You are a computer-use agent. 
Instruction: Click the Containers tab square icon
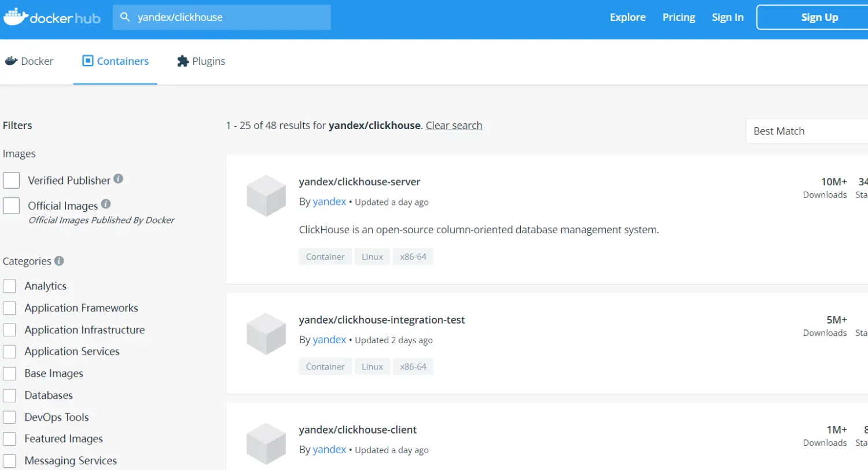(88, 61)
